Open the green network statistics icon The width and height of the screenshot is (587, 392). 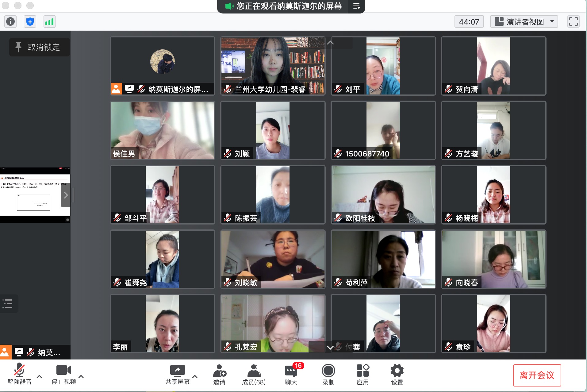click(x=49, y=21)
